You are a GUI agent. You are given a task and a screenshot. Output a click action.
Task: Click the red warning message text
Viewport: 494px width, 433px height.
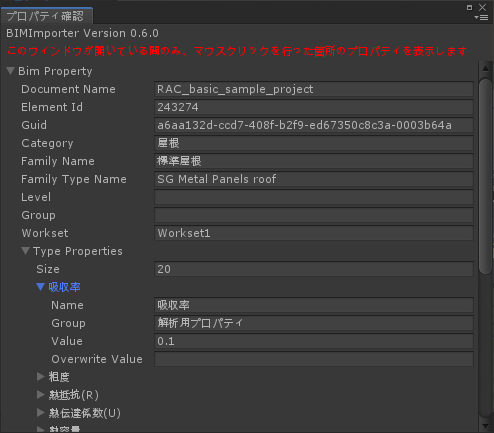[x=237, y=51]
